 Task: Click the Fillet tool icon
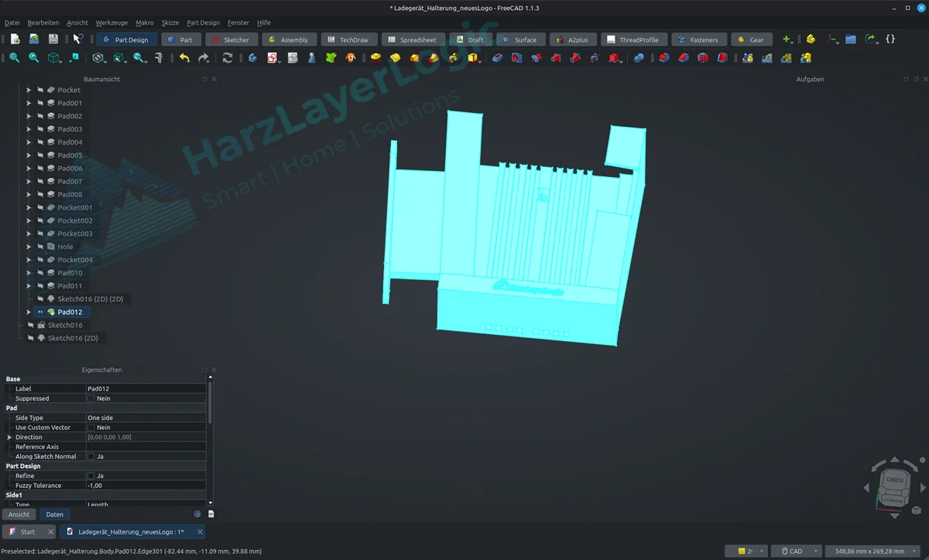click(x=664, y=58)
